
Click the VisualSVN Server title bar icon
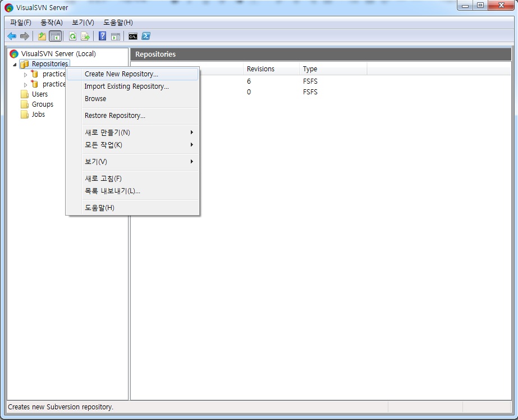coord(9,8)
